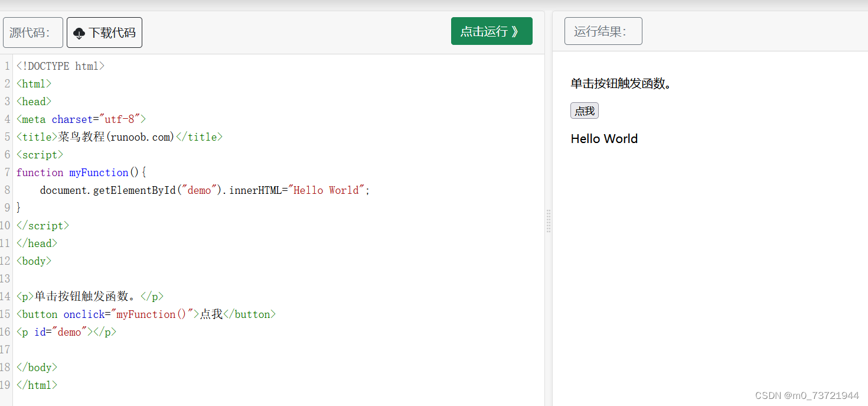
Task: Click the title line 菜鸟教程(runoob.com)
Action: 119,137
